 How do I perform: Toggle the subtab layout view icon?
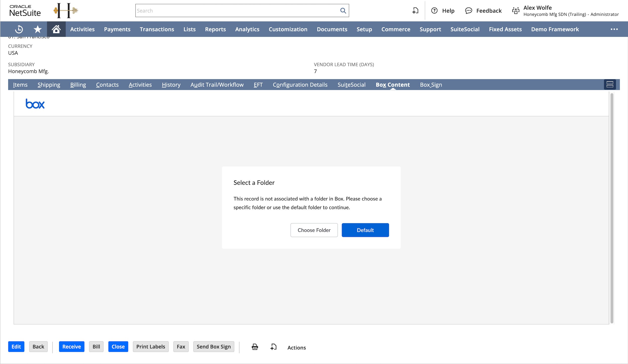[610, 85]
